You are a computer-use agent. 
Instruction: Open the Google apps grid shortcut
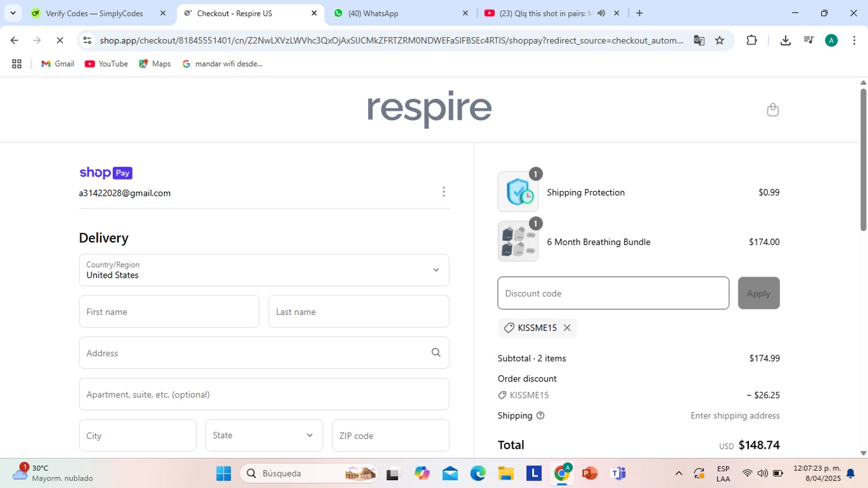(x=17, y=64)
